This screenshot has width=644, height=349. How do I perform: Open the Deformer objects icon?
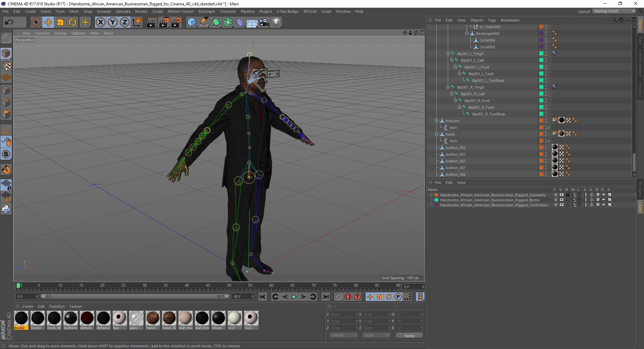point(240,22)
